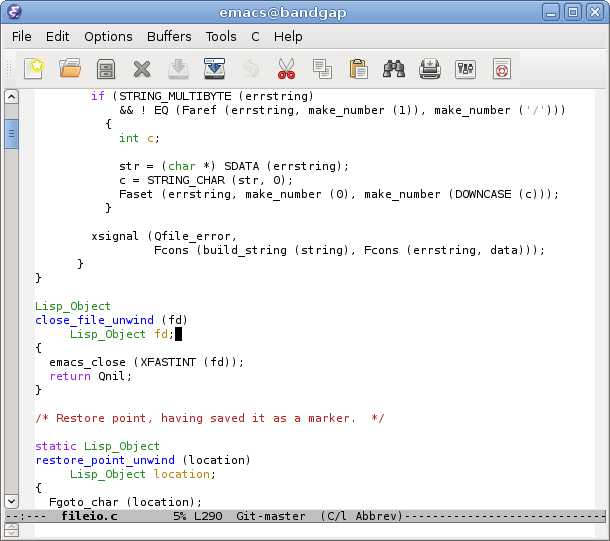Open the C mode menu
Viewport: 610px width, 541px height.
pos(255,37)
